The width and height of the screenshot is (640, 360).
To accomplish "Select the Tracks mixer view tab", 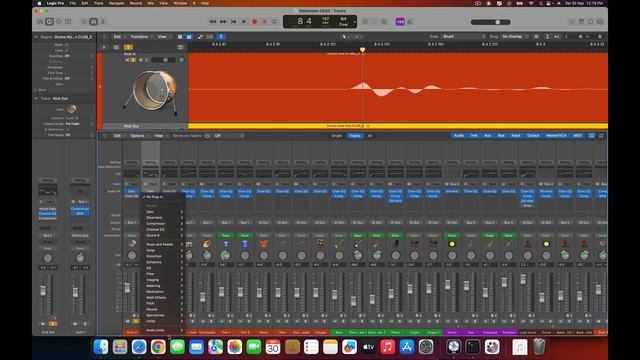I will point(355,136).
